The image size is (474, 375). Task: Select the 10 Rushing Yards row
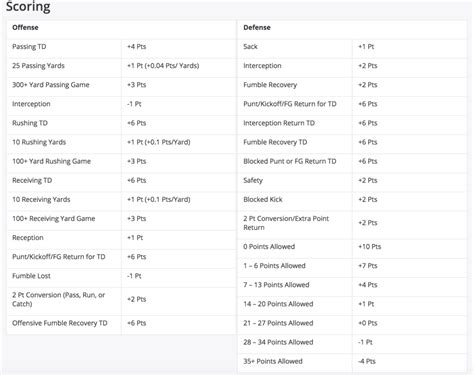pyautogui.click(x=121, y=142)
